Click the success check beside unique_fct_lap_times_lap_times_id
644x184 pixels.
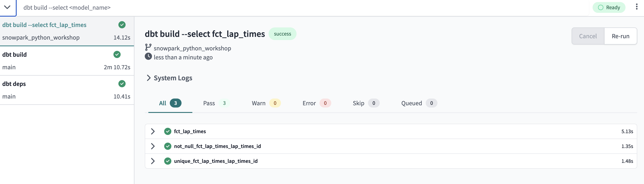pos(168,161)
